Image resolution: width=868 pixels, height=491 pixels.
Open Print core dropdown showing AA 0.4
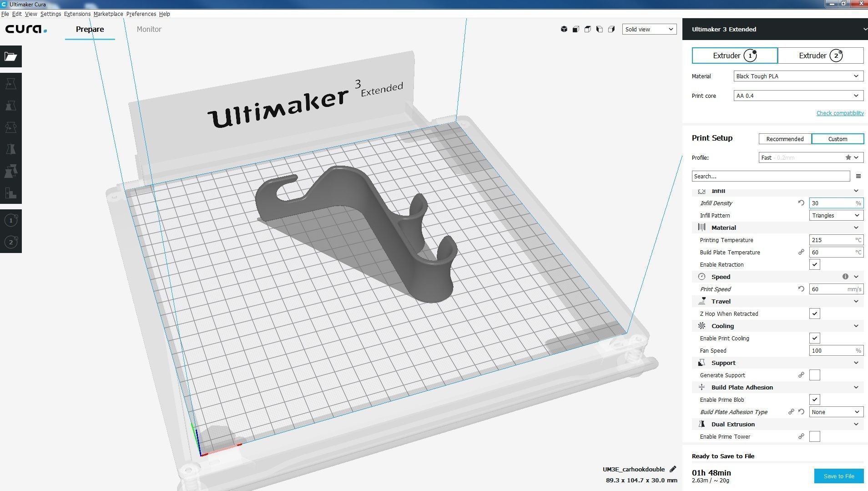(x=798, y=96)
